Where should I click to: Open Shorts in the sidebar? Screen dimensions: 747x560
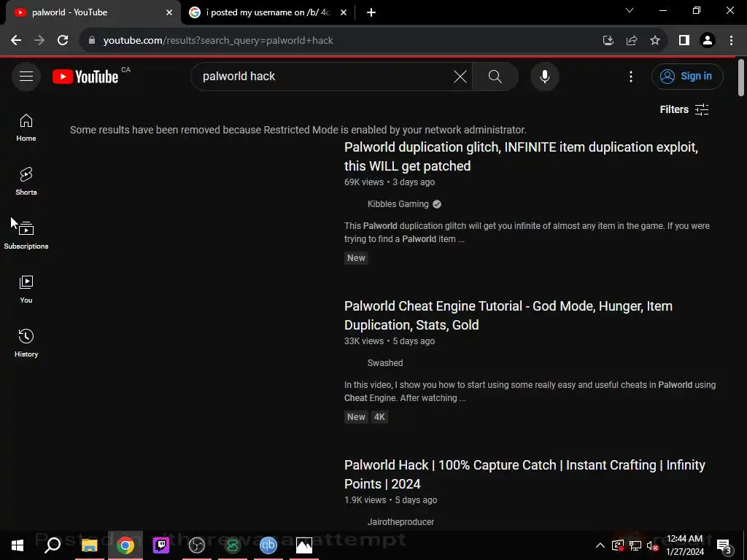click(26, 182)
